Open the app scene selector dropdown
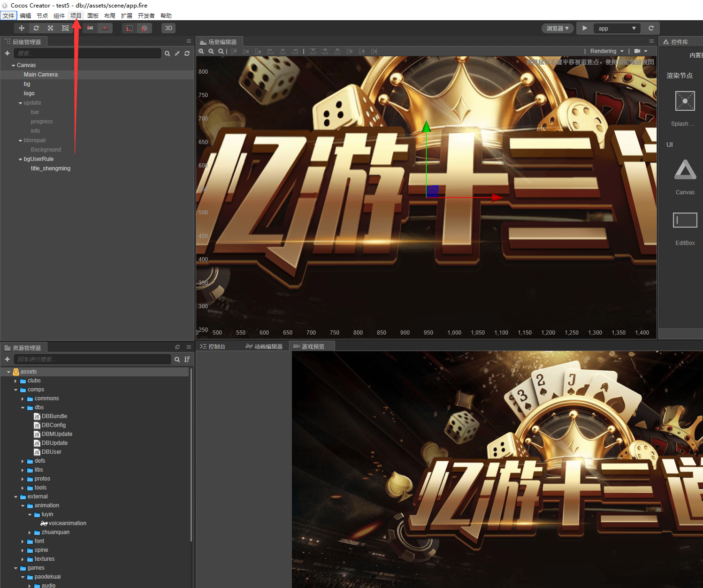Screen dimensions: 703x588 point(617,28)
